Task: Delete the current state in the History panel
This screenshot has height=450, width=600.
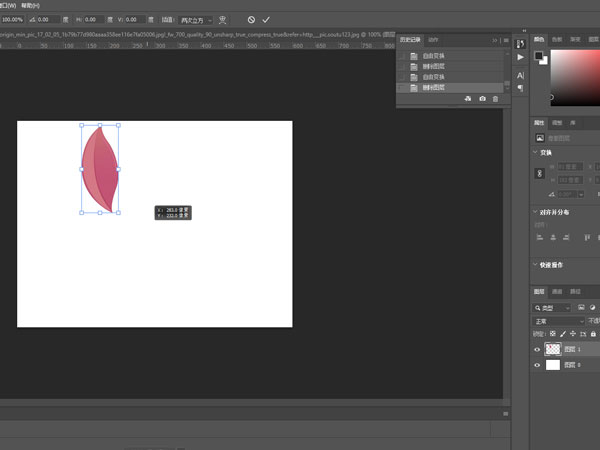Action: tap(494, 99)
